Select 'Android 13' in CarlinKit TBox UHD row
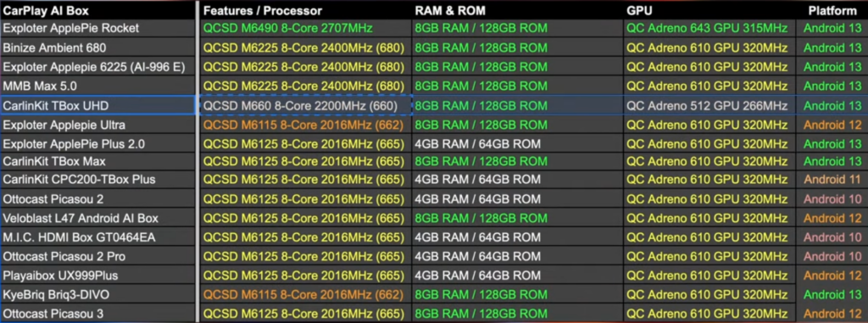Image resolution: width=868 pixels, height=323 pixels. coord(832,105)
